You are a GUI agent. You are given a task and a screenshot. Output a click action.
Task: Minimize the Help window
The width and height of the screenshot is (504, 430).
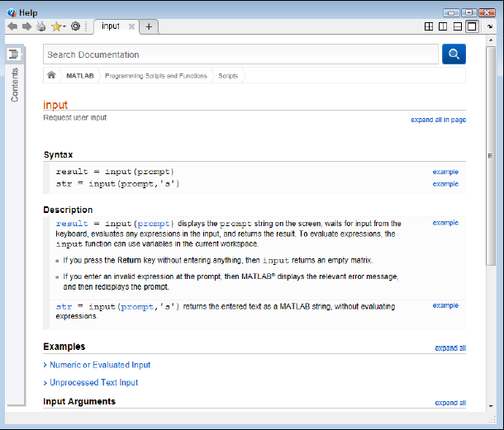pos(451,12)
